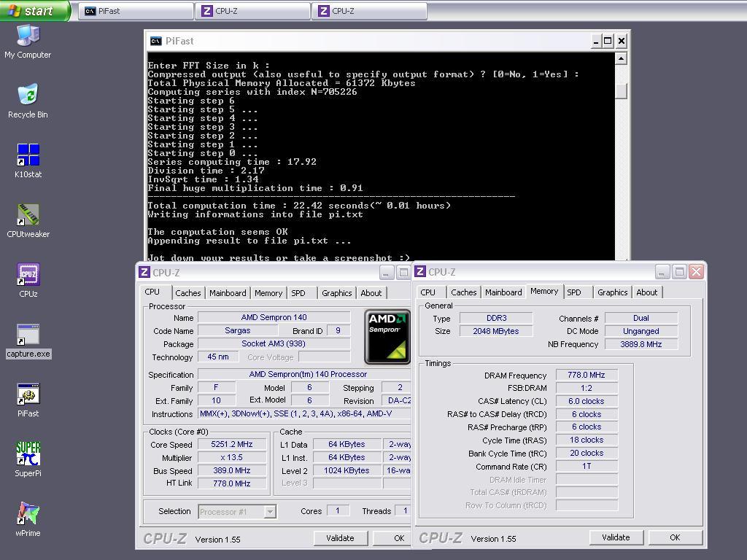Expand the Processor #1 selection dropdown
This screenshot has width=747, height=560.
tap(270, 511)
